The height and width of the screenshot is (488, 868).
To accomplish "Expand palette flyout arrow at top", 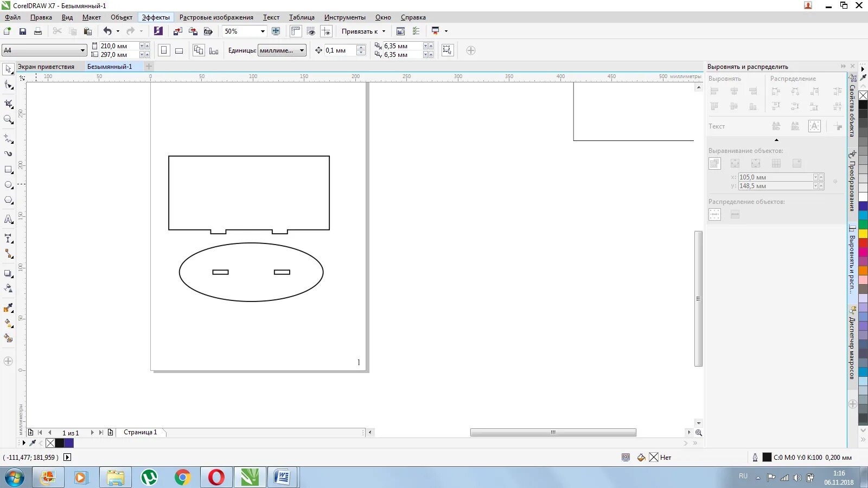I will click(863, 69).
